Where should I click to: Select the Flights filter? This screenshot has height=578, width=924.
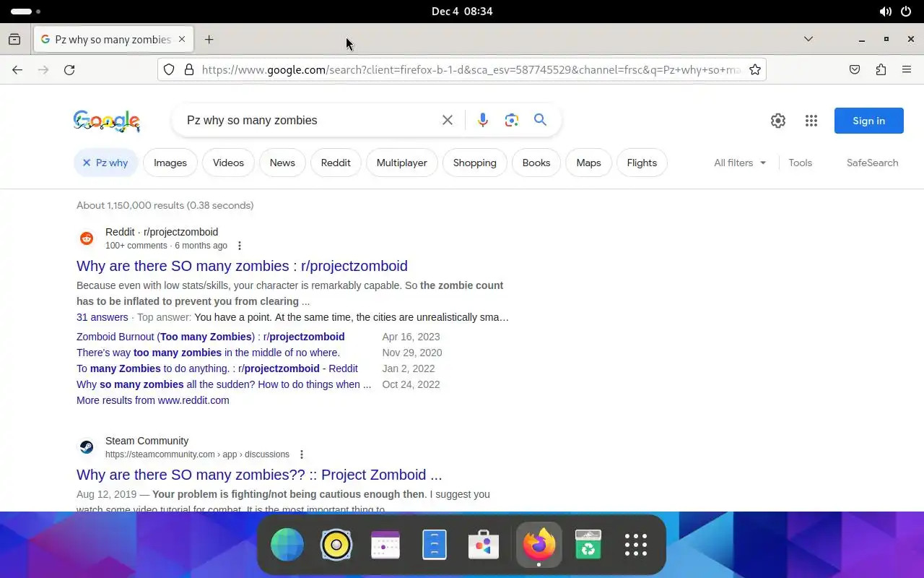642,163
